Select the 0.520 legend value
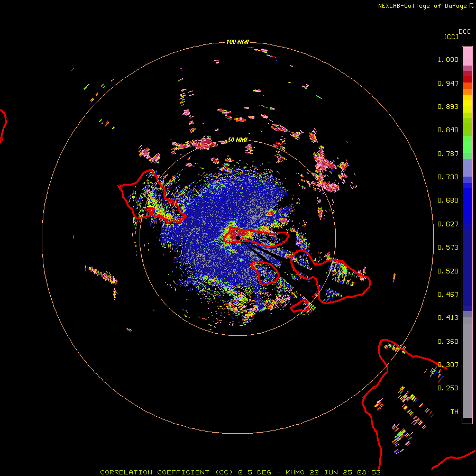476x476 pixels. point(448,271)
